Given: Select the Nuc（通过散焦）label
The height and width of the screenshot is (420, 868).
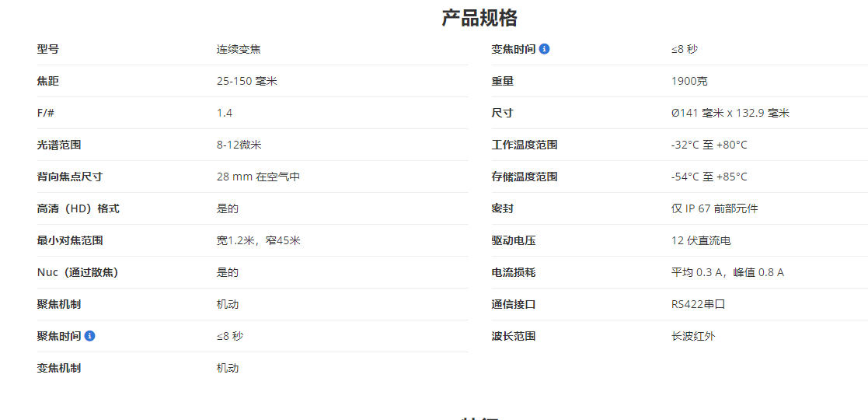Looking at the screenshot, I should (x=78, y=272).
